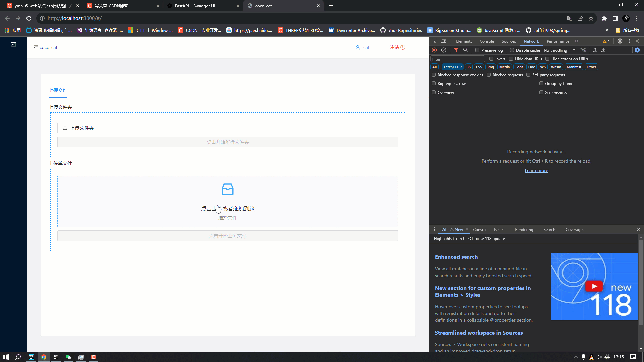
Task: Enable the Preserve log checkbox
Action: (x=477, y=50)
